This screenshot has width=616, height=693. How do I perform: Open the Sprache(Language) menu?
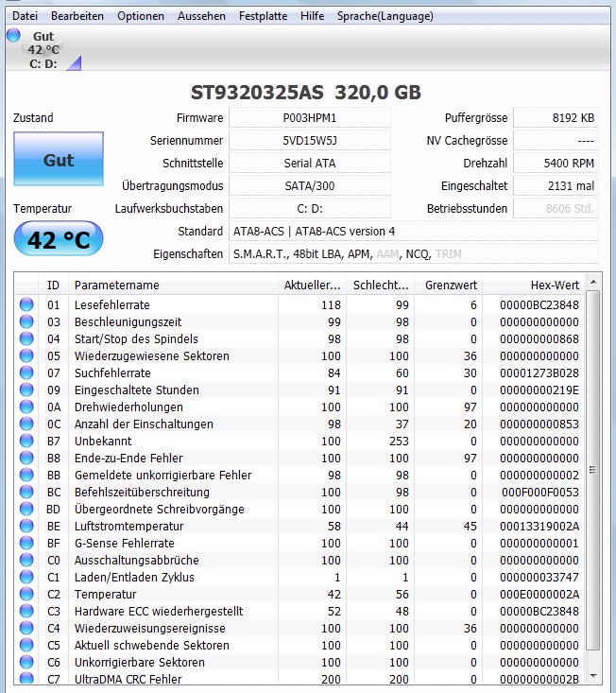[385, 16]
